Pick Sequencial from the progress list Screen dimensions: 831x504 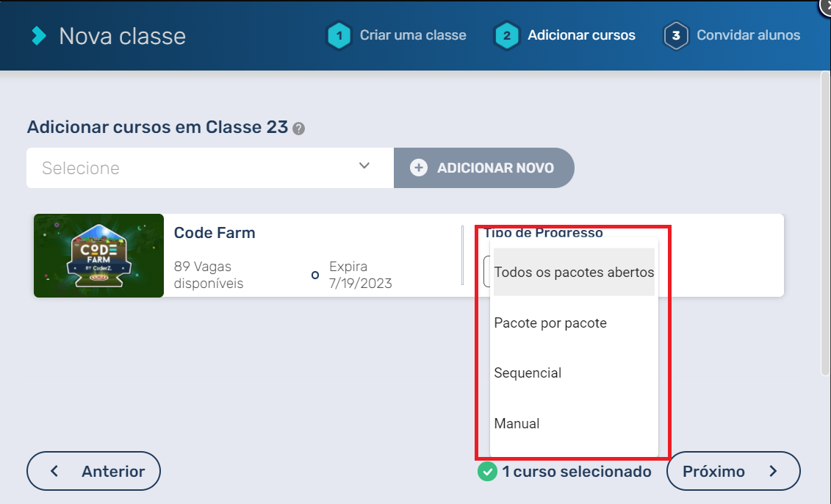click(x=528, y=373)
